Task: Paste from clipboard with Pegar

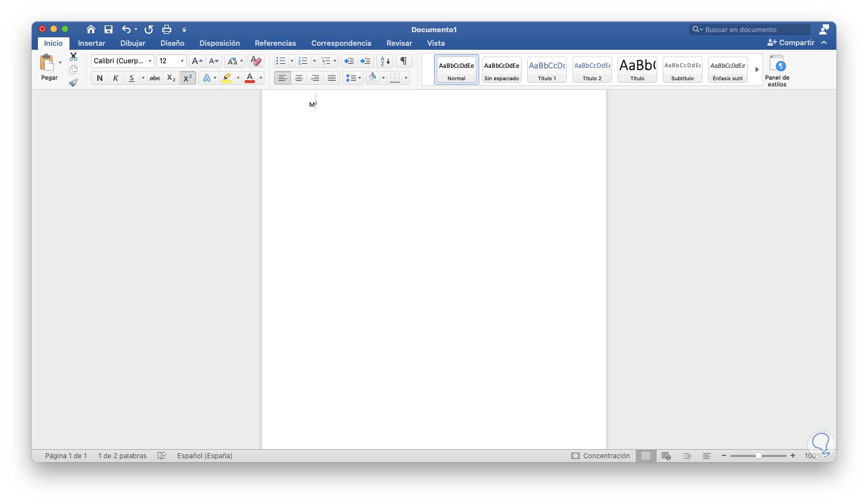Action: pos(49,67)
